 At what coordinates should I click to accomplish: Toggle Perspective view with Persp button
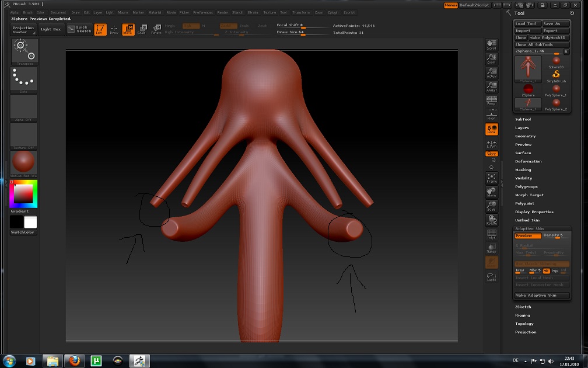[492, 100]
